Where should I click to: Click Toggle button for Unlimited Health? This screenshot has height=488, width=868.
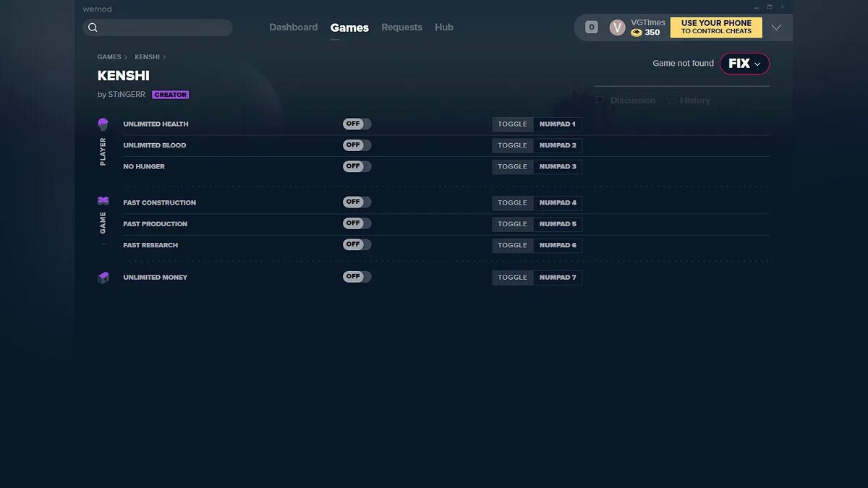(x=513, y=124)
